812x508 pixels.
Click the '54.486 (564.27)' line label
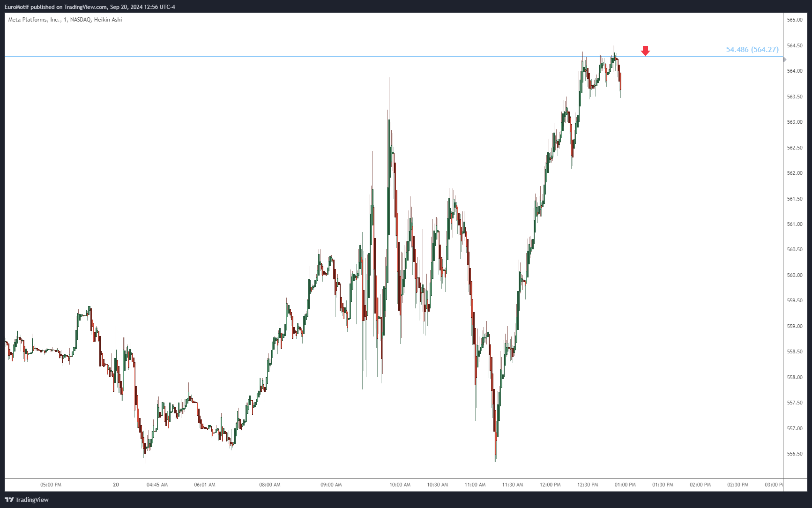point(752,50)
